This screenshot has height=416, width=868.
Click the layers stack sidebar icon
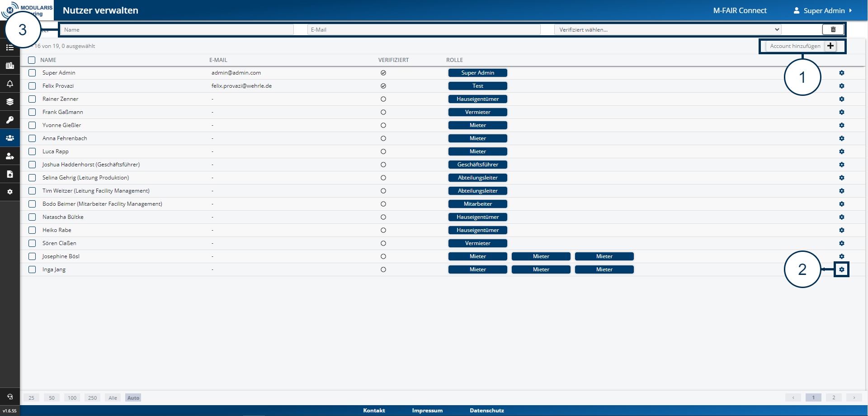coord(10,102)
